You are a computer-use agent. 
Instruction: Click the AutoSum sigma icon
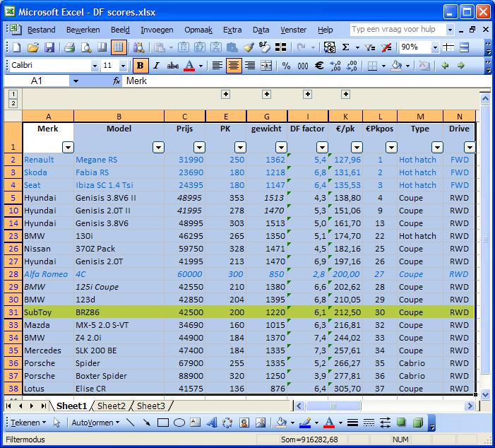point(346,47)
